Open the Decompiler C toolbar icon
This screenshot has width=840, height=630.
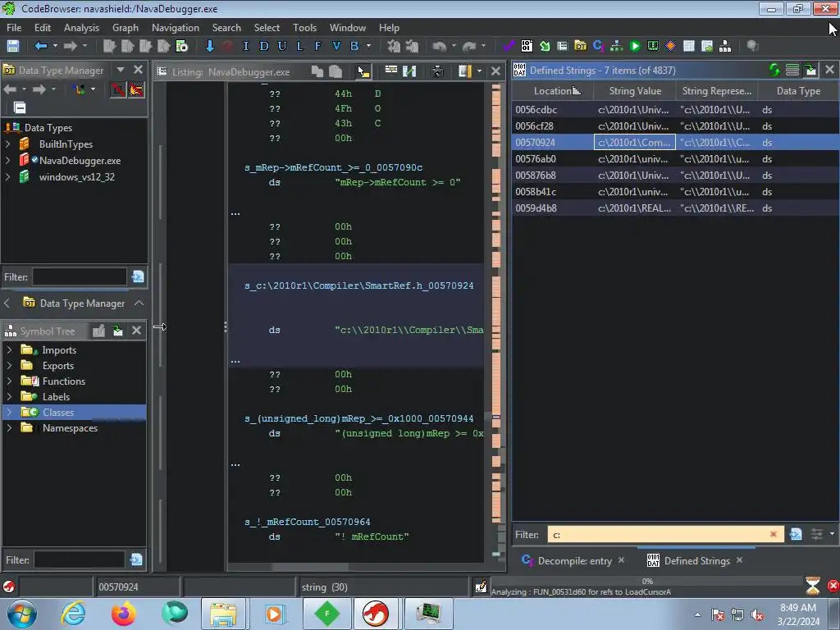(x=598, y=46)
